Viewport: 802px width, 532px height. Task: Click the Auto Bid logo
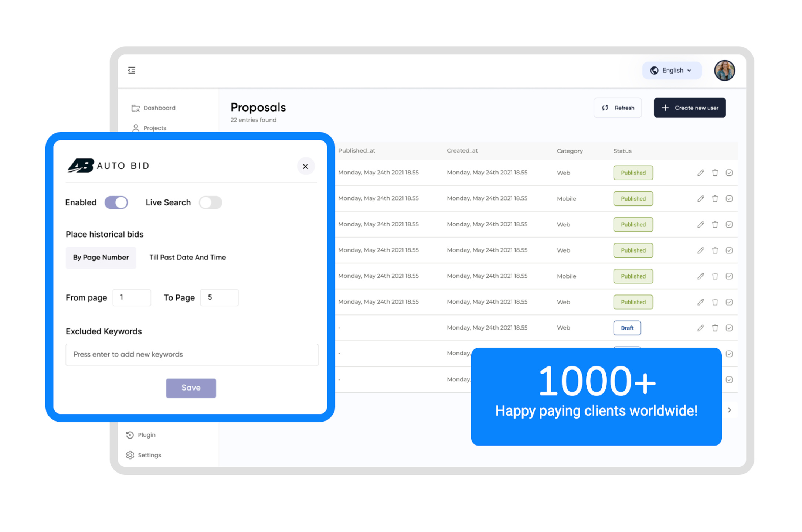(109, 166)
